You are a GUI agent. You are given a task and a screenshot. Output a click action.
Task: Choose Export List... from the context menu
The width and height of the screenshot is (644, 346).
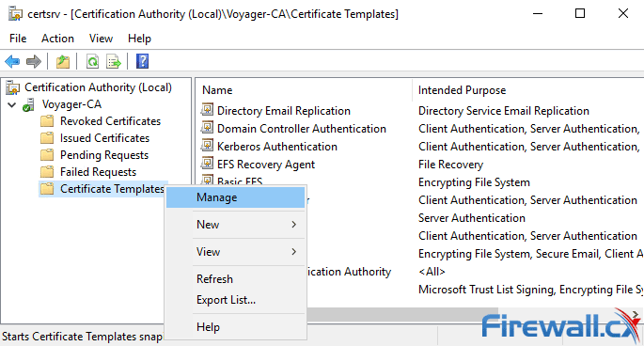(236, 300)
